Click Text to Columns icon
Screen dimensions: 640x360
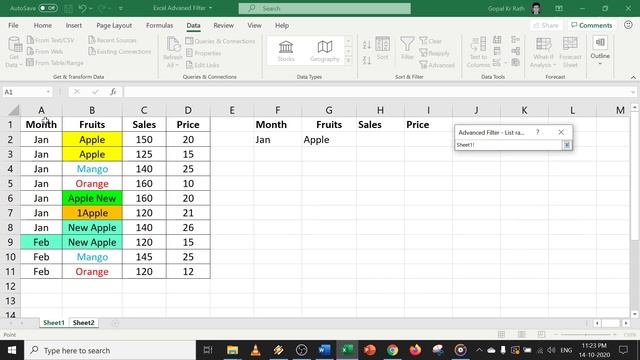pyautogui.click(x=478, y=52)
